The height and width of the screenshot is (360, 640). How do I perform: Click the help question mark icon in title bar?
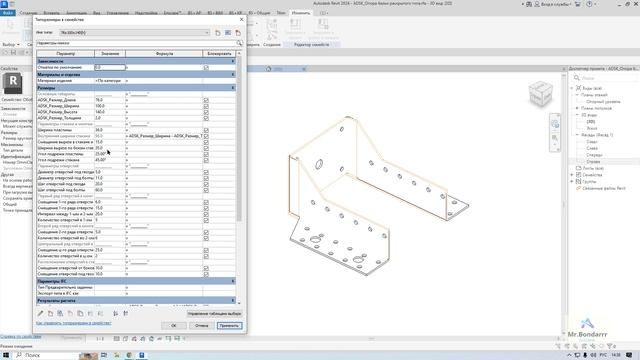click(x=589, y=4)
